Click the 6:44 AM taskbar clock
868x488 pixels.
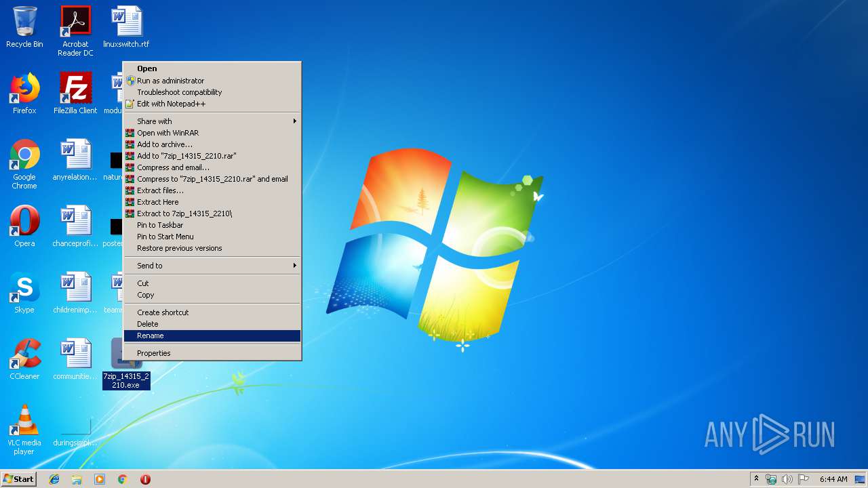click(833, 479)
